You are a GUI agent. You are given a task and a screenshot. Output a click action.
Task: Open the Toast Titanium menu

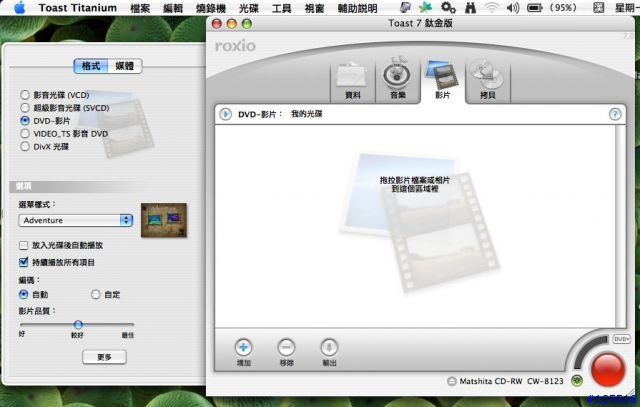[78, 8]
